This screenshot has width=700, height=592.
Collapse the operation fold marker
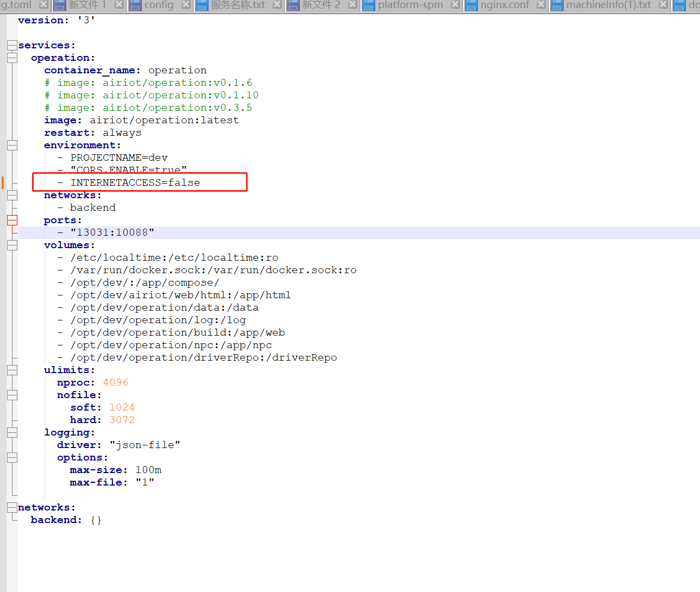[12, 58]
